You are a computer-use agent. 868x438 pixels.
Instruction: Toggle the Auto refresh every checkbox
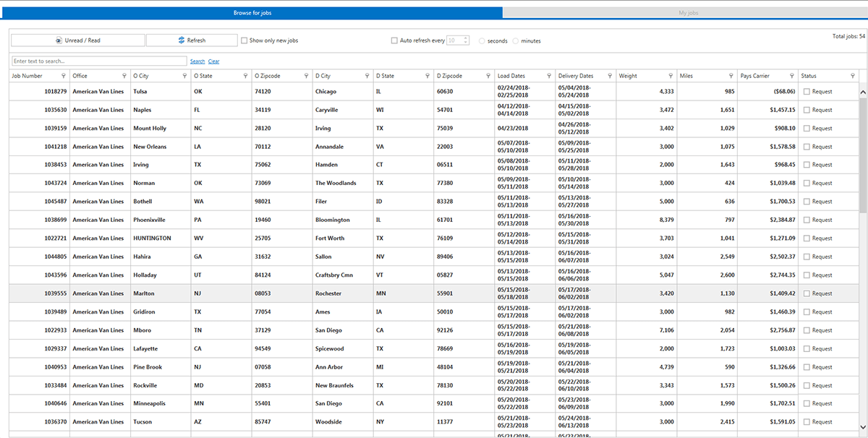pyautogui.click(x=394, y=40)
